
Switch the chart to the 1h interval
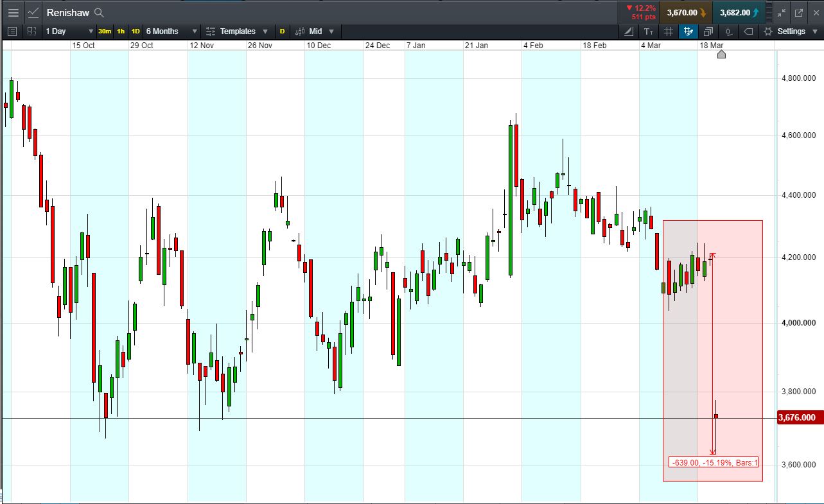(x=121, y=31)
